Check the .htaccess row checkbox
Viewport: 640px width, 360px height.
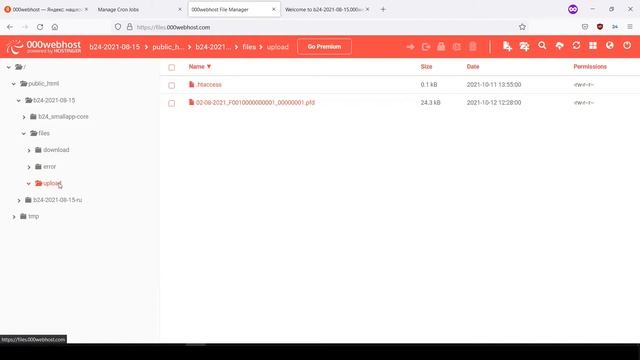click(171, 85)
